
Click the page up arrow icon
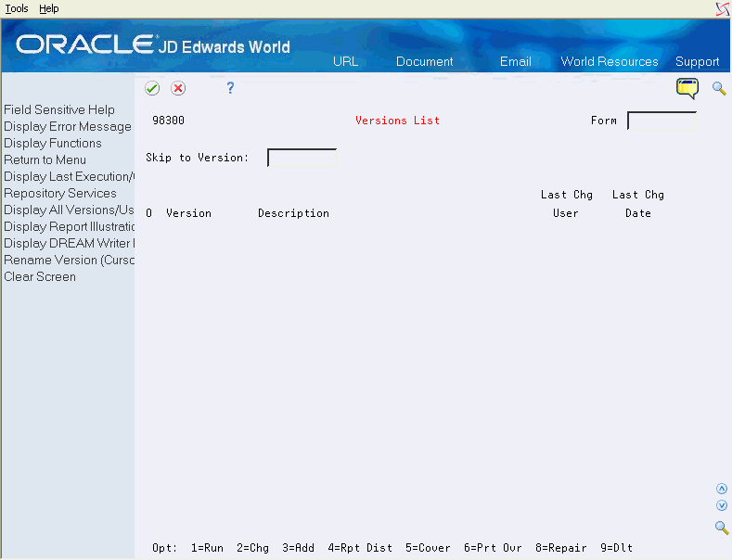(722, 489)
